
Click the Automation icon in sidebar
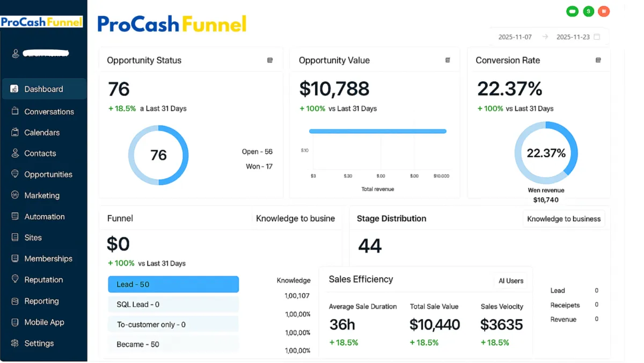(14, 216)
